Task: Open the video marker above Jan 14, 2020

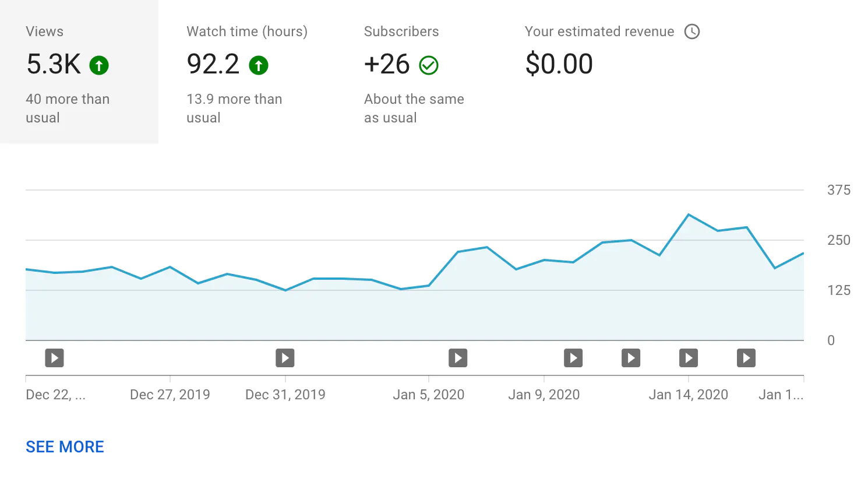Action: tap(689, 357)
